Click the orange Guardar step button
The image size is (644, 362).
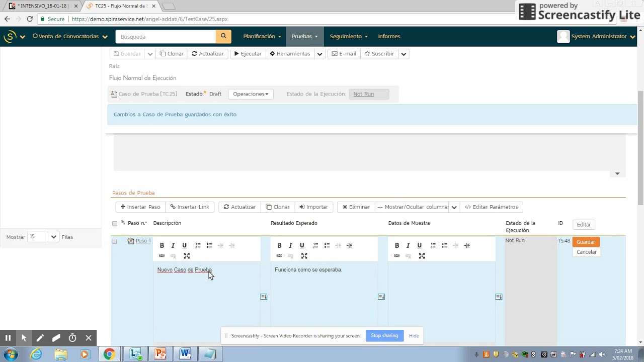coord(586,242)
